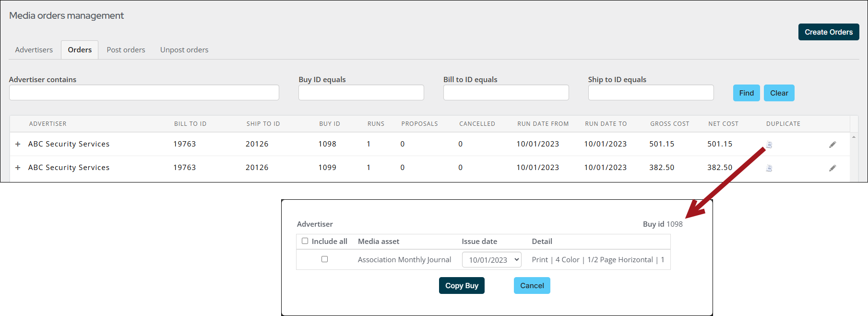Sort by the ADVERTISER column header

point(48,124)
